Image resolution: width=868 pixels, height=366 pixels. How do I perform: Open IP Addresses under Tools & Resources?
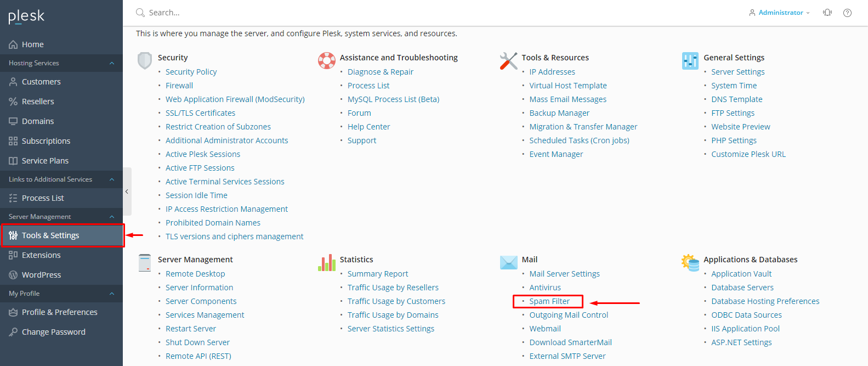(x=552, y=72)
